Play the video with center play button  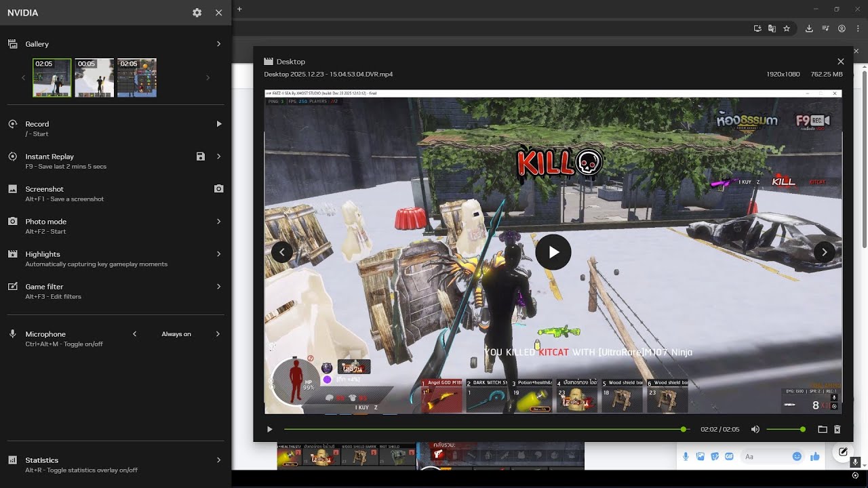(x=553, y=252)
